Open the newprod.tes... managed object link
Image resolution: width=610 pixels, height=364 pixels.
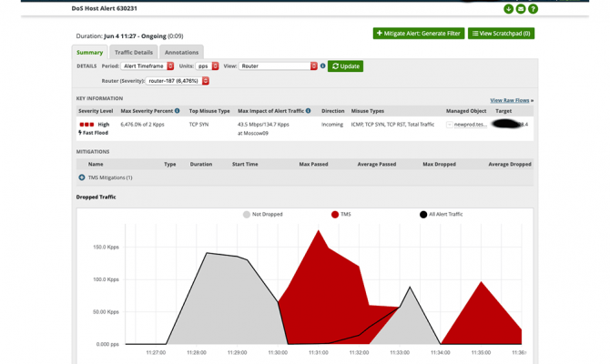(x=471, y=125)
